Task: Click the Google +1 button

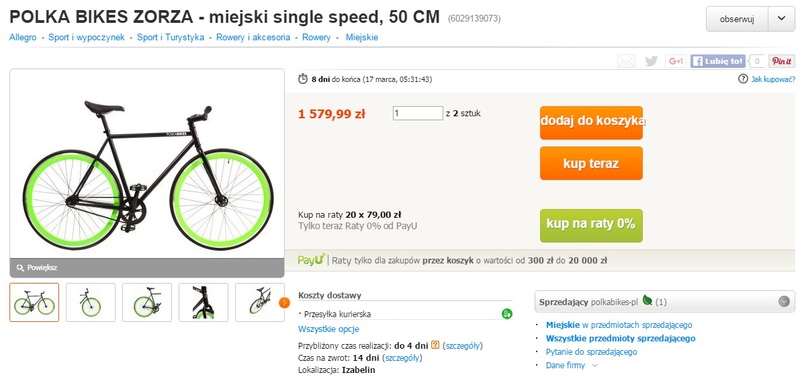Action: (676, 61)
